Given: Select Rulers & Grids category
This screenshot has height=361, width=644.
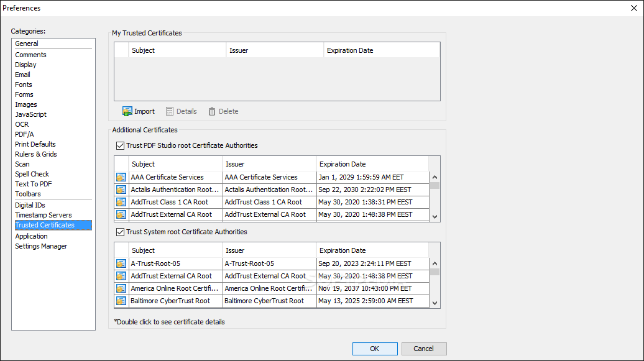Looking at the screenshot, I should 35,154.
